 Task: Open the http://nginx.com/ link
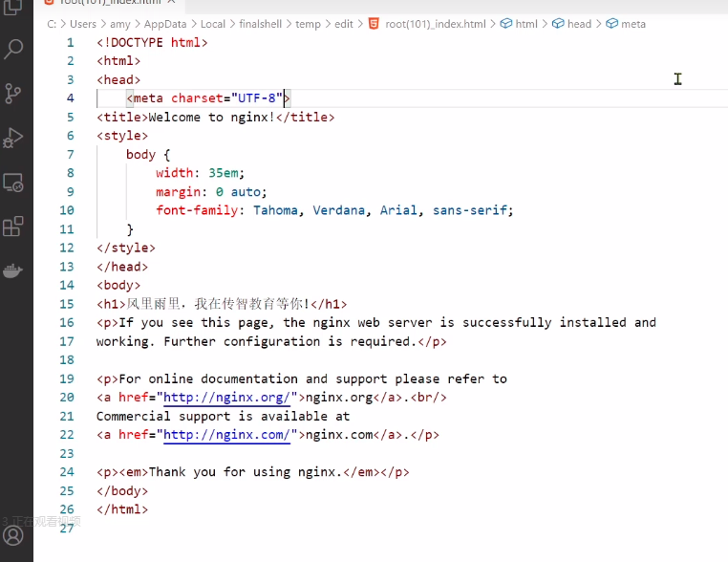[x=226, y=435]
